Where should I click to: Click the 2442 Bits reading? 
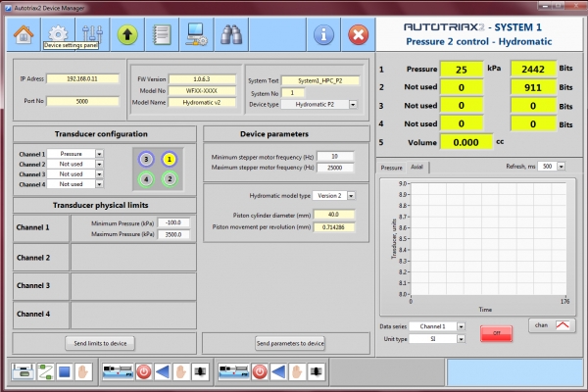coord(533,69)
